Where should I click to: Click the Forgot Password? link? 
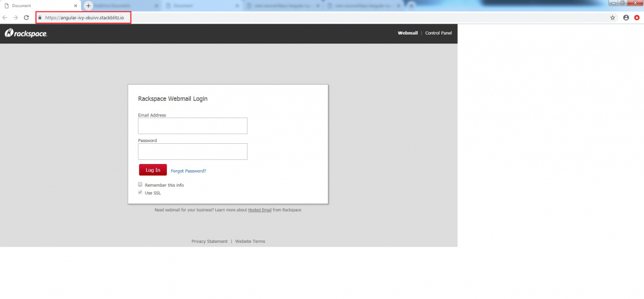(x=188, y=171)
